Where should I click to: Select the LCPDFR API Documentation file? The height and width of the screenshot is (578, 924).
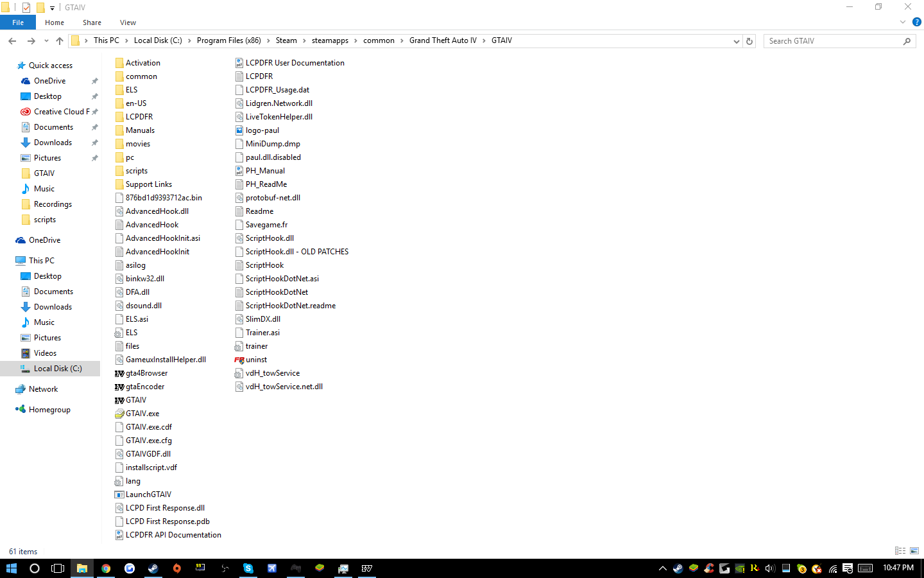pyautogui.click(x=168, y=535)
